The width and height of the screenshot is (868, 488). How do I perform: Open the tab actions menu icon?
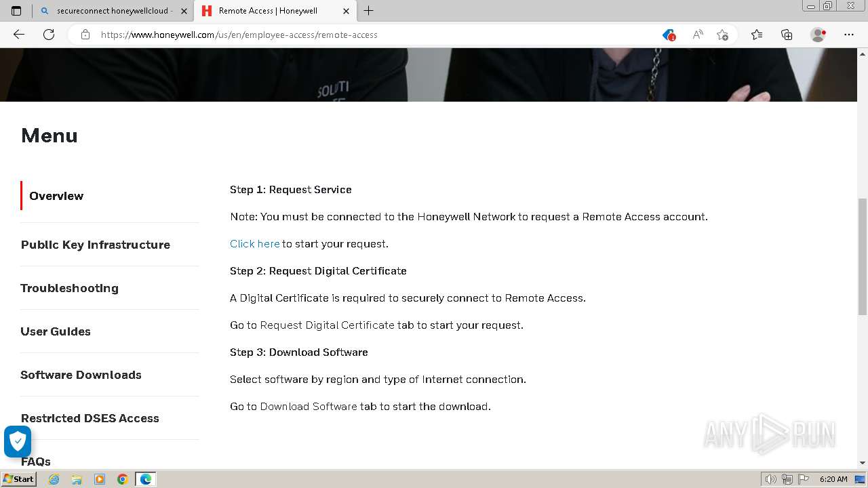click(x=16, y=11)
